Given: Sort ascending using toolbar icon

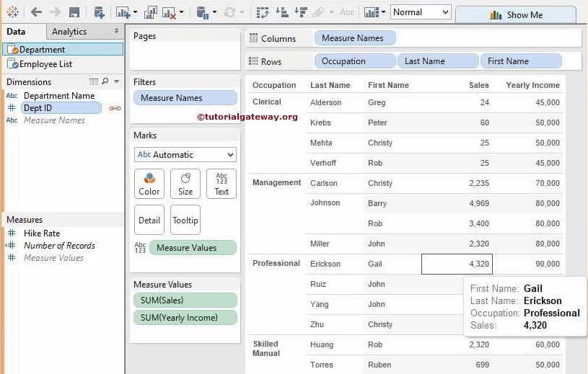Looking at the screenshot, I should 282,12.
